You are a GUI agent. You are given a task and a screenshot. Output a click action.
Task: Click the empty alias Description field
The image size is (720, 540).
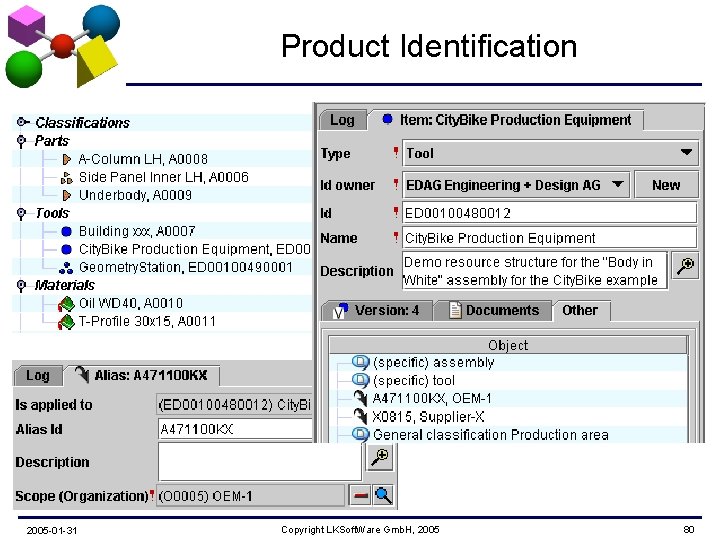coord(260,461)
